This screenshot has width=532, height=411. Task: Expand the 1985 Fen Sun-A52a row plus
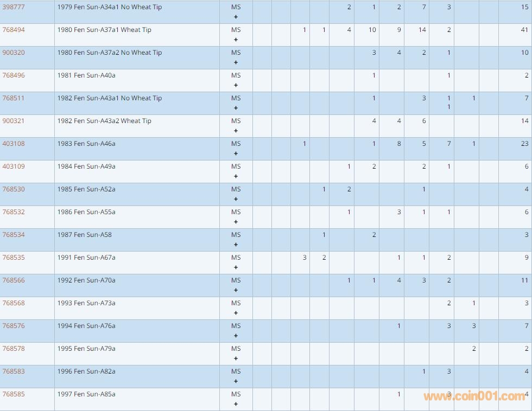(x=236, y=199)
